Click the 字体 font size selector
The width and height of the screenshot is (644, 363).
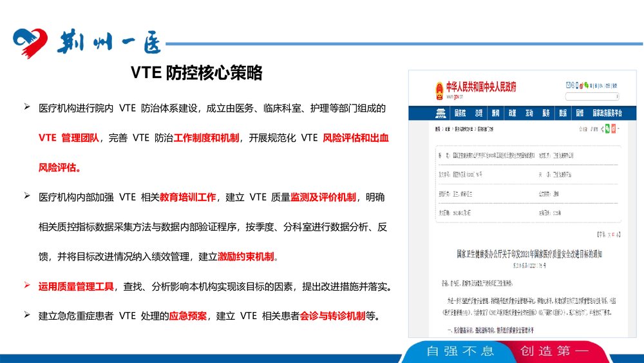pyautogui.click(x=609, y=234)
